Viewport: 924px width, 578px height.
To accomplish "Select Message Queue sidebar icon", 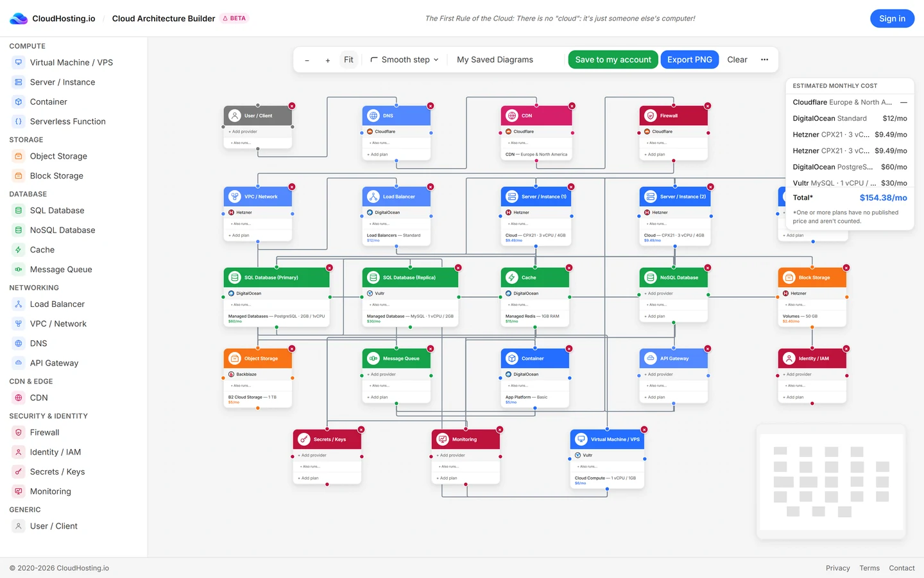I will [19, 270].
